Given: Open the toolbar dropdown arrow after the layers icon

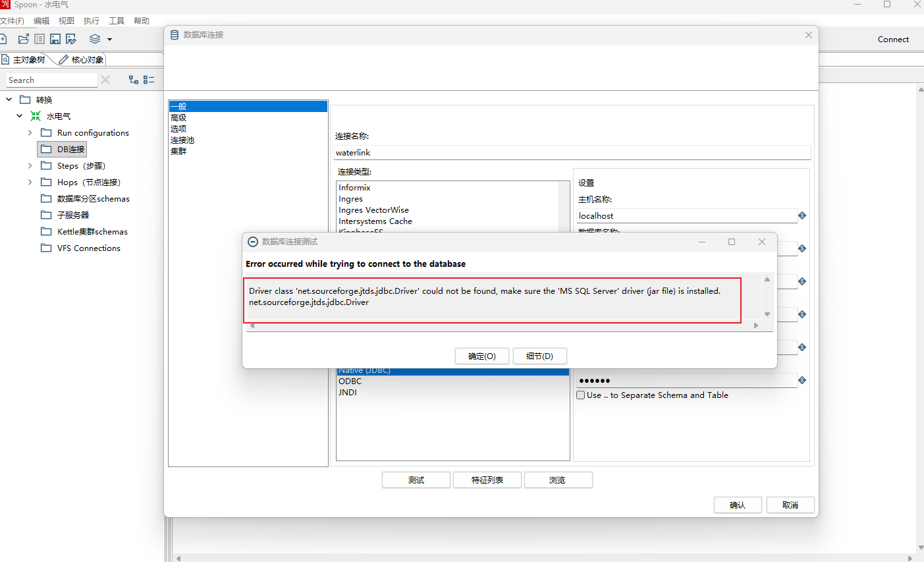Looking at the screenshot, I should (110, 38).
